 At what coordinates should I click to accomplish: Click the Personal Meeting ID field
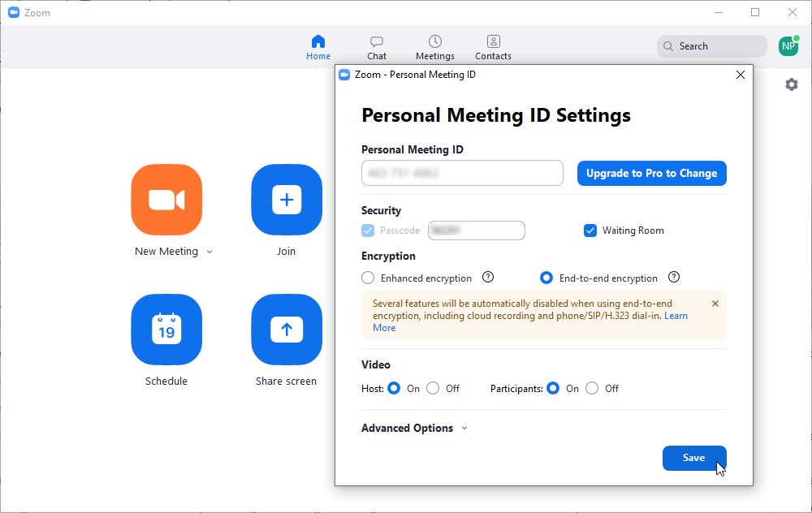coord(462,173)
